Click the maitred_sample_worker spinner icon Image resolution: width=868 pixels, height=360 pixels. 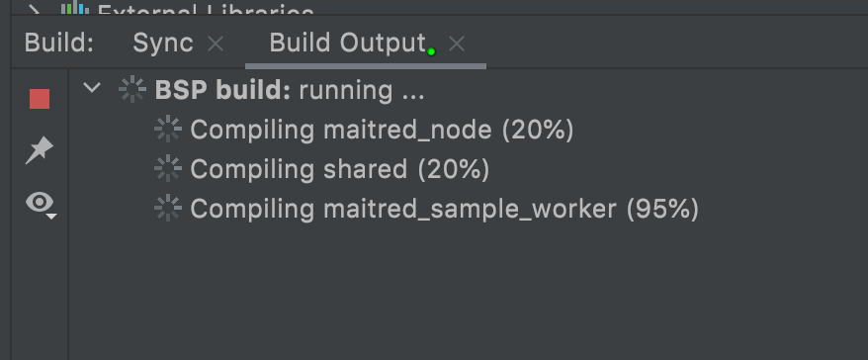tap(168, 209)
